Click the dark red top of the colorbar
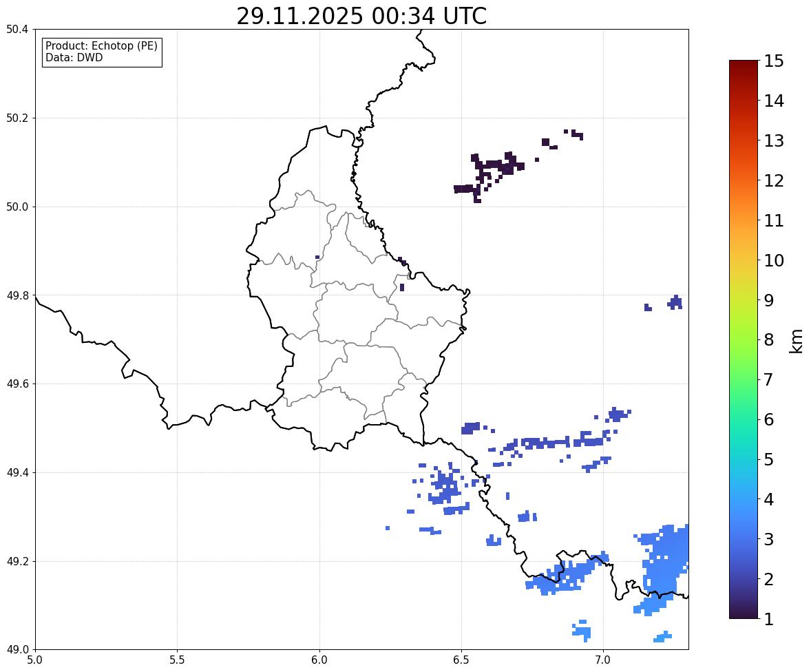This screenshot has width=811, height=672. (x=744, y=70)
